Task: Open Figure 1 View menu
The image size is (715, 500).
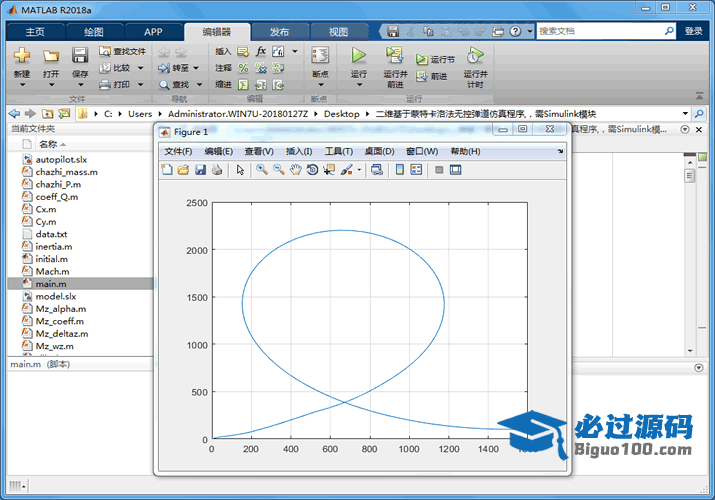Action: click(259, 151)
